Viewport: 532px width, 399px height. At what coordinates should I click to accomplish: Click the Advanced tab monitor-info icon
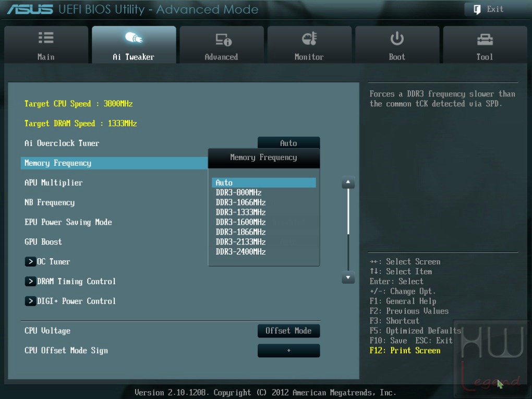coord(223,39)
